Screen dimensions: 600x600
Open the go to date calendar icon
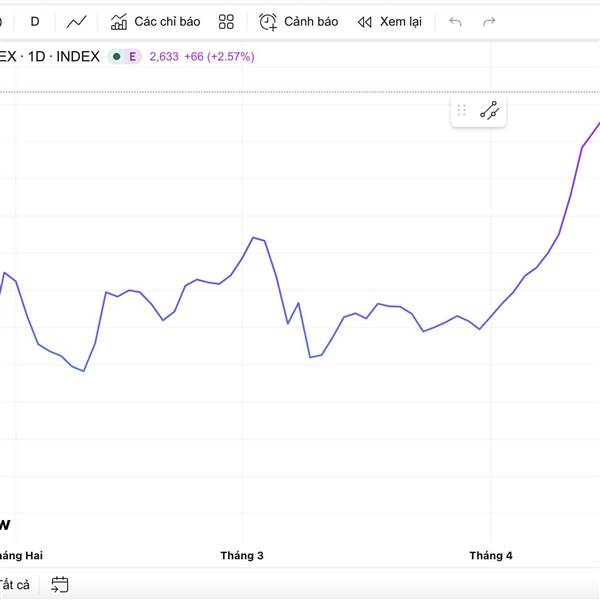tap(60, 585)
